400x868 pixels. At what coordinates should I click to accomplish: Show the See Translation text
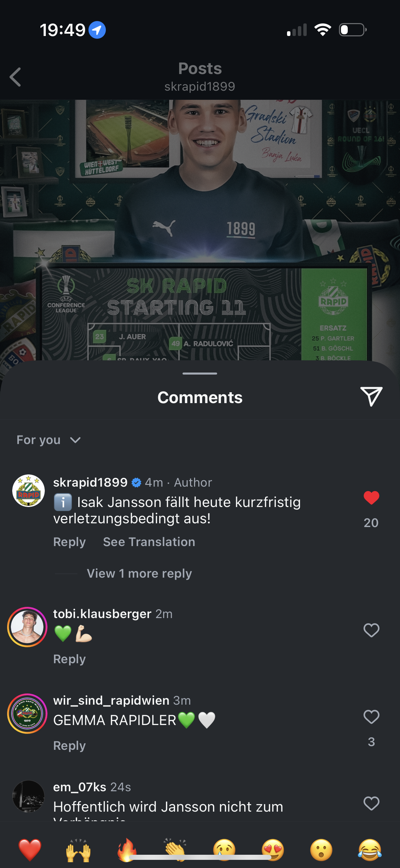[149, 542]
